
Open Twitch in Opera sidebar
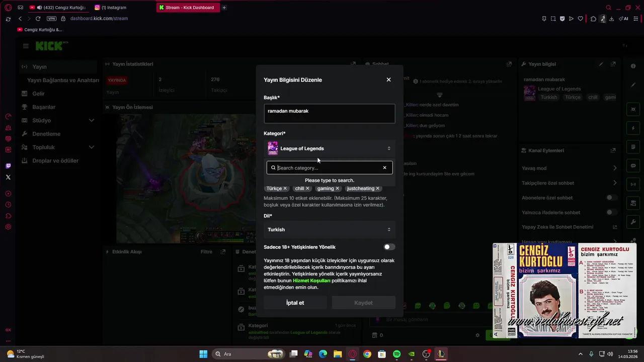pos(8,166)
